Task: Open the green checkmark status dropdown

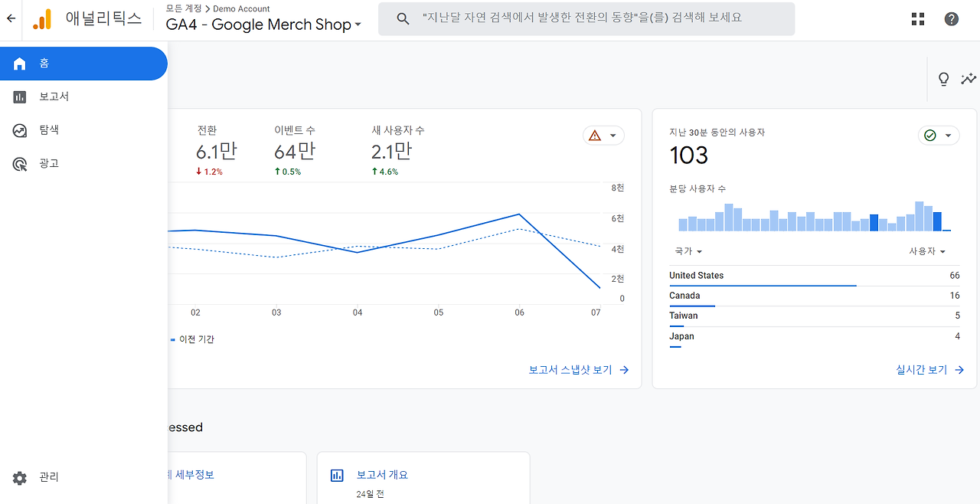Action: tap(939, 136)
